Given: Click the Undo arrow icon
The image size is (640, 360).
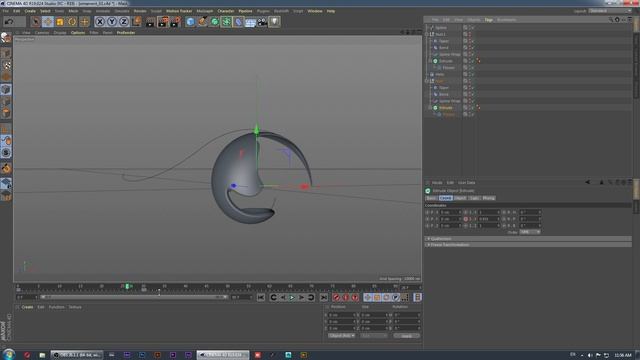Looking at the screenshot, I should click(x=9, y=22).
